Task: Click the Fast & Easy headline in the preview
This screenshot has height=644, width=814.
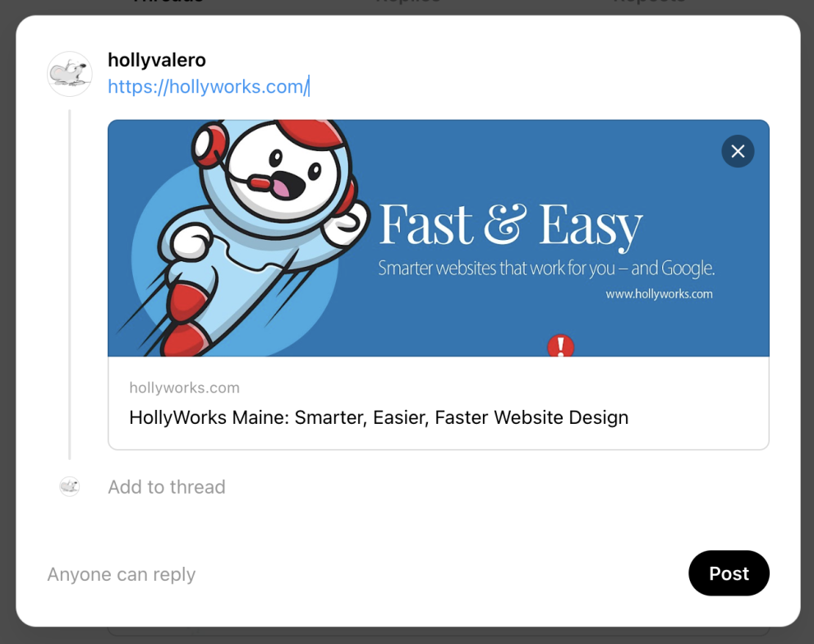Action: tap(510, 224)
